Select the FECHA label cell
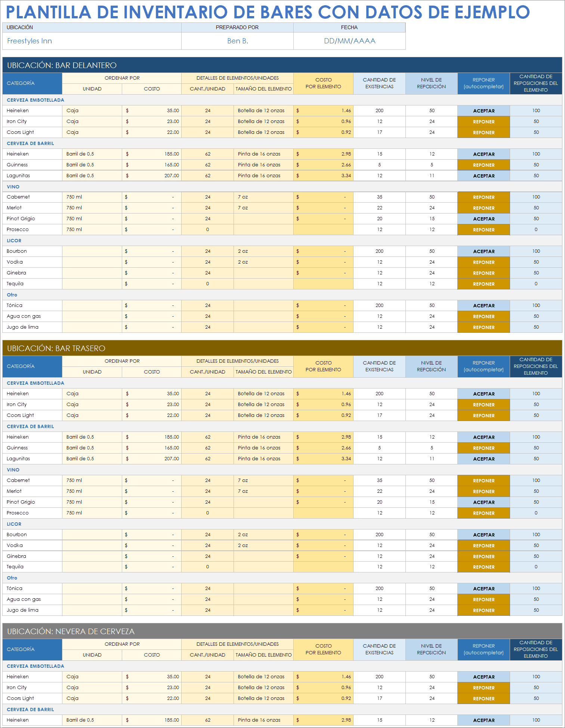The width and height of the screenshot is (565, 728). pyautogui.click(x=349, y=28)
